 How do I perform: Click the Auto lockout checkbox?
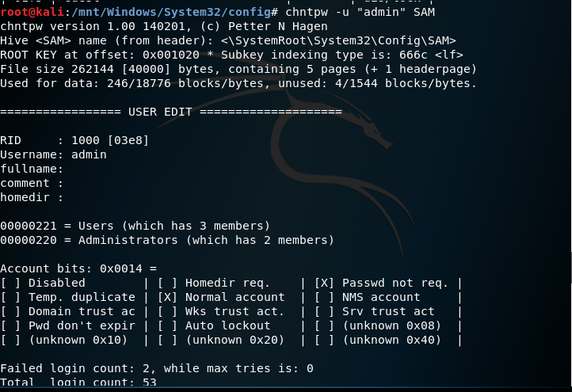[x=167, y=325]
